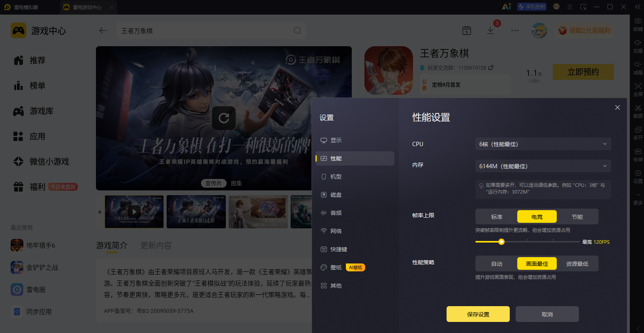Select 节能 frame rate limit
Viewport: 644px width, 333px height.
pos(577,216)
